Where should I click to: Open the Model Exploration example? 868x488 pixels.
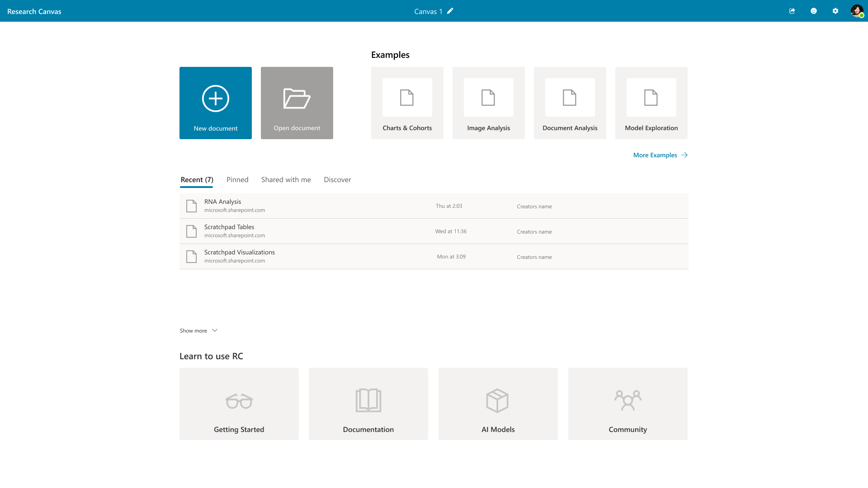pos(651,103)
